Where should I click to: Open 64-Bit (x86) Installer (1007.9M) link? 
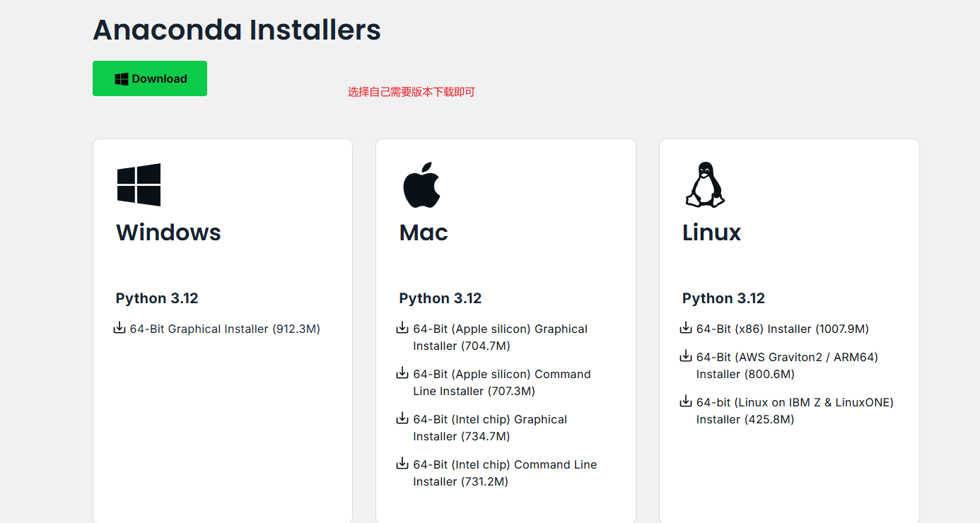coord(782,329)
